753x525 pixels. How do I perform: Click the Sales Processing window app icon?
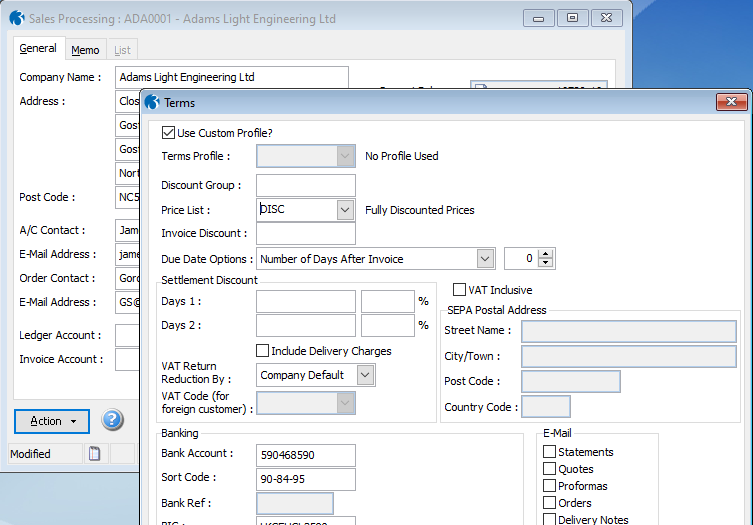pyautogui.click(x=16, y=18)
